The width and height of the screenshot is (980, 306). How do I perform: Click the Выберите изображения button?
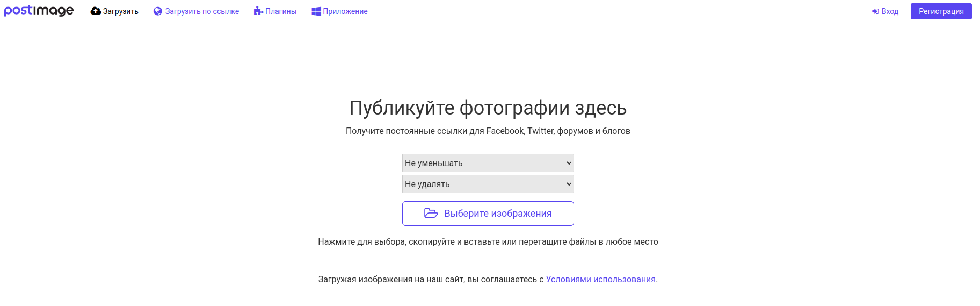point(488,214)
